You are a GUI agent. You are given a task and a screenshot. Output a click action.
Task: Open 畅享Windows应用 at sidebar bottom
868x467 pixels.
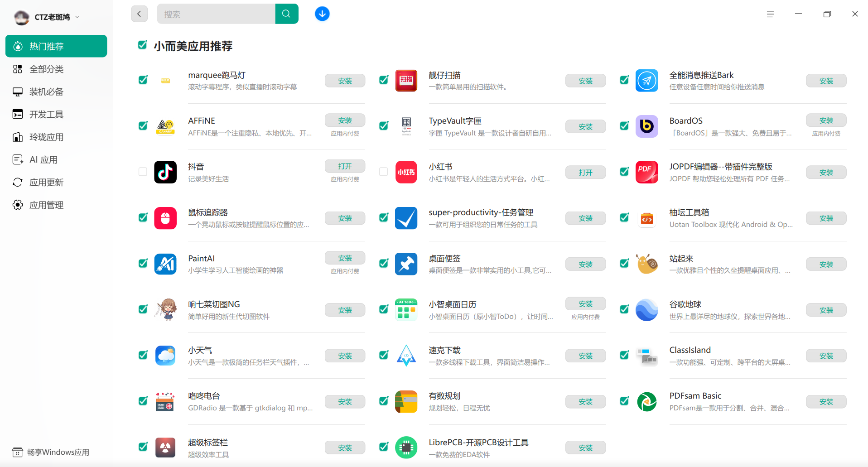51,452
